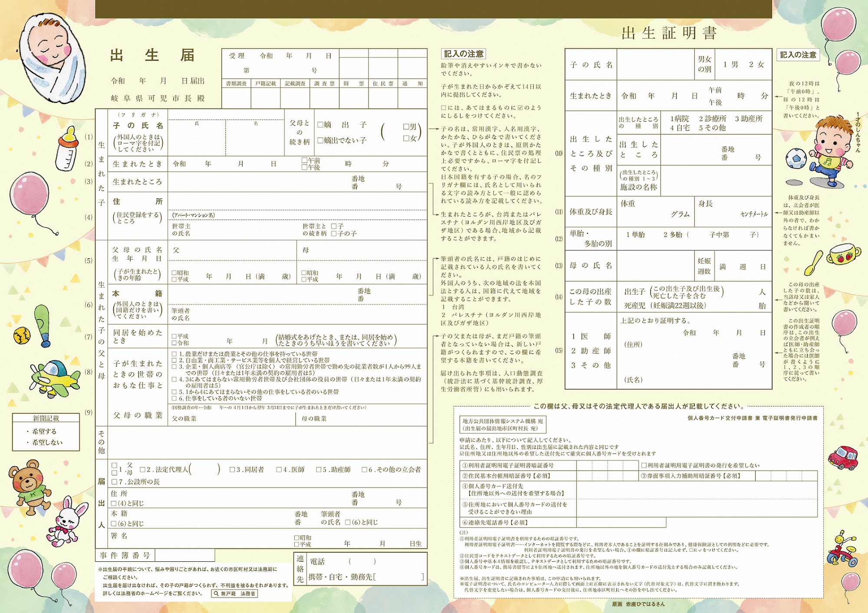Select 2多胎 option

tap(673, 234)
